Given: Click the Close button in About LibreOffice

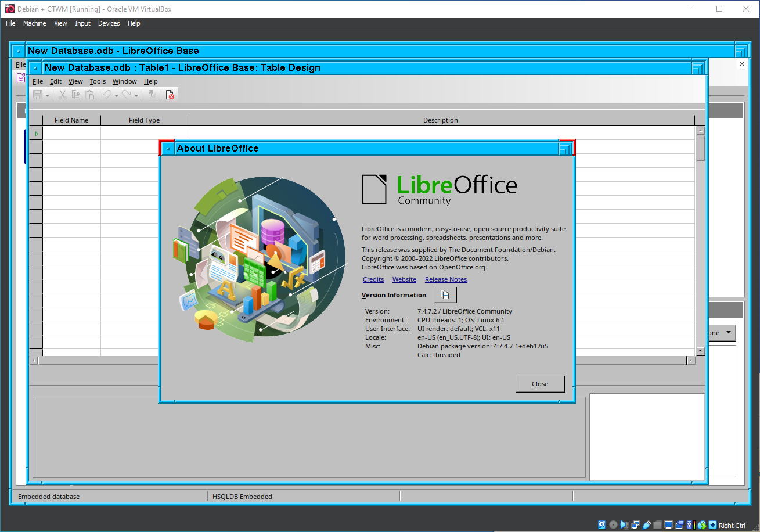Looking at the screenshot, I should (x=539, y=384).
